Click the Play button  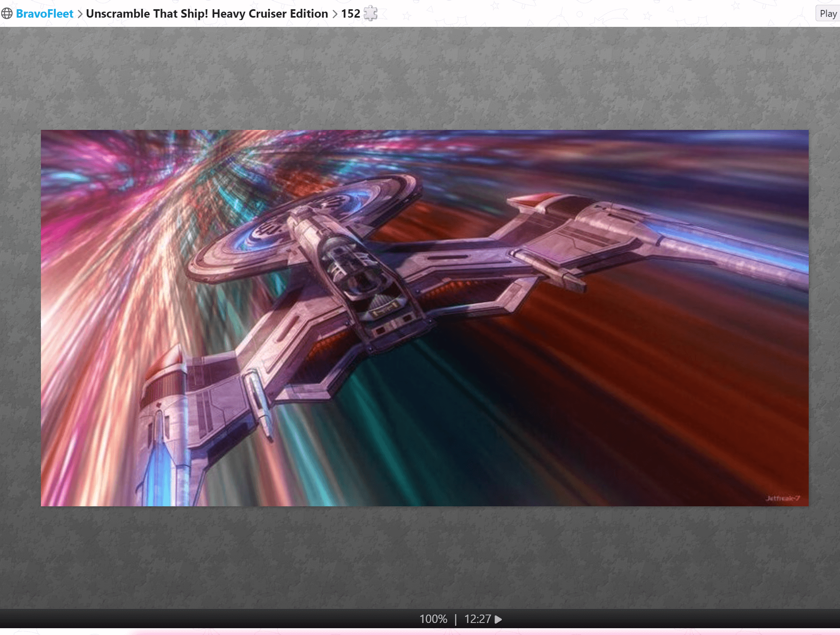point(828,14)
